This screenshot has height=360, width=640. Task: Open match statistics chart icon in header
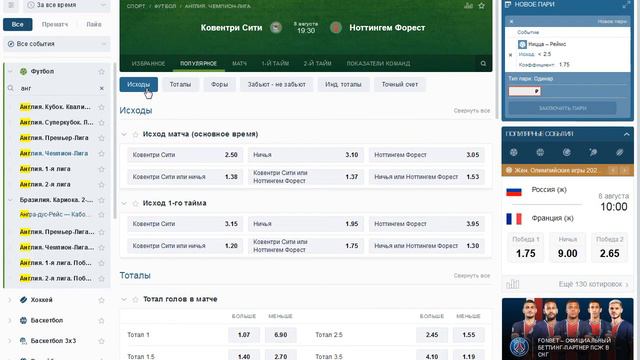click(x=469, y=6)
